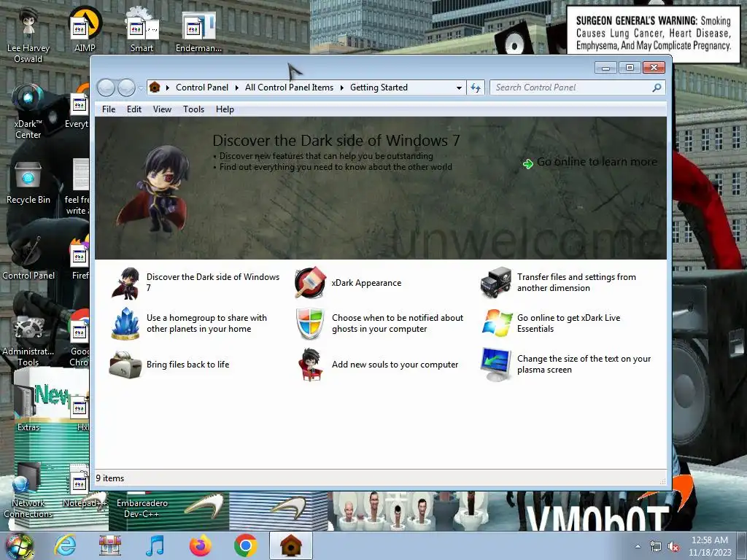The image size is (747, 560).
Task: Open the Tools menu
Action: click(x=193, y=109)
